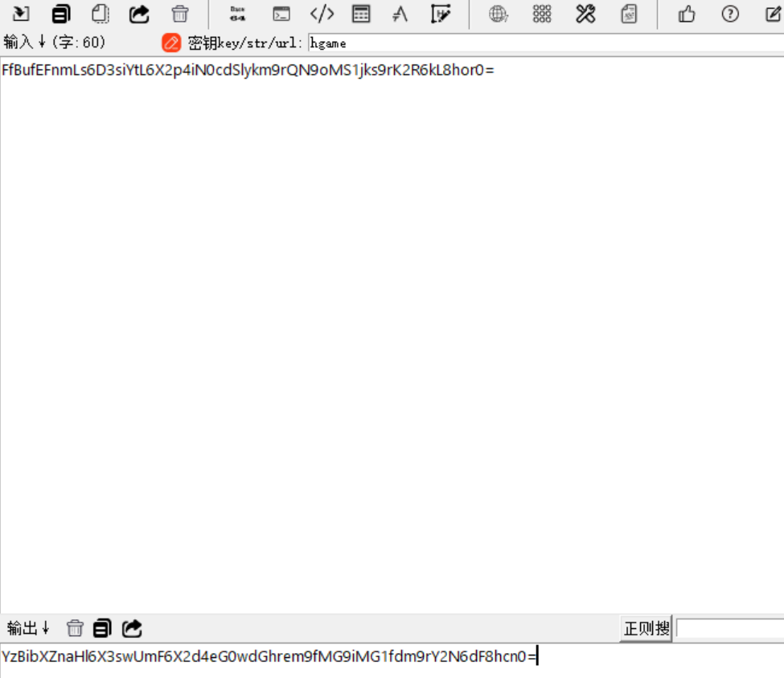784x678 pixels.
Task: Click the letter A font icon
Action: click(x=400, y=14)
